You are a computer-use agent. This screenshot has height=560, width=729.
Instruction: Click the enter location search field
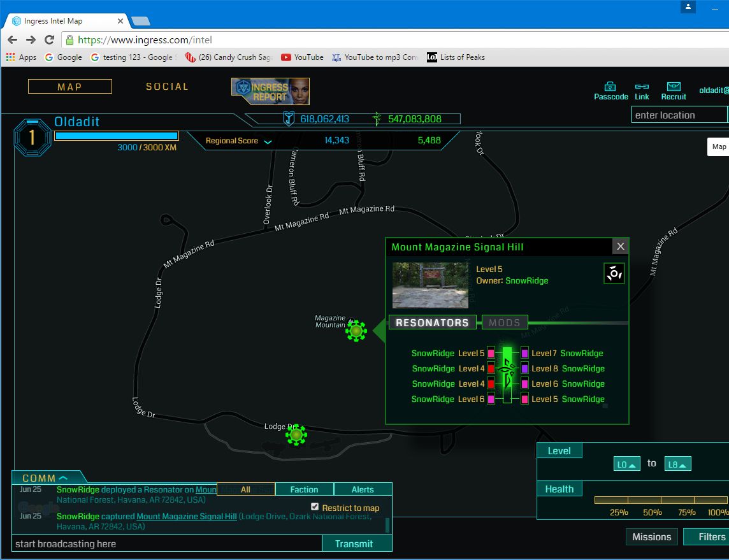pos(679,115)
